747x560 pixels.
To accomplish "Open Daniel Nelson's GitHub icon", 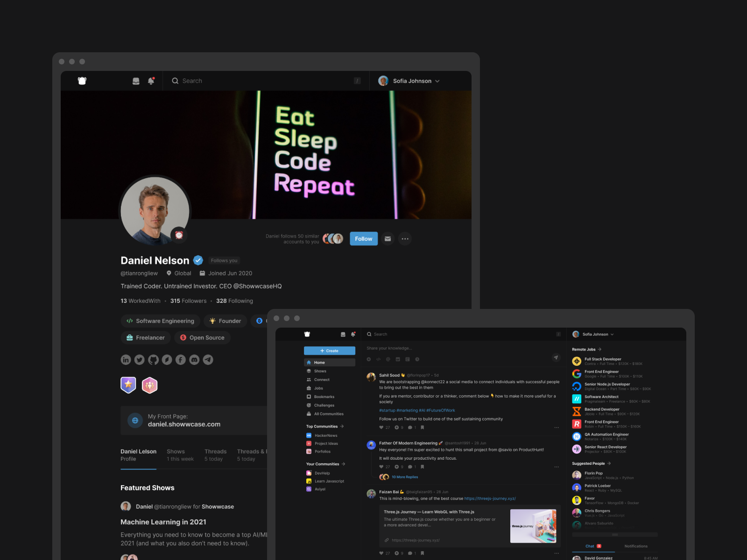I will tap(153, 360).
